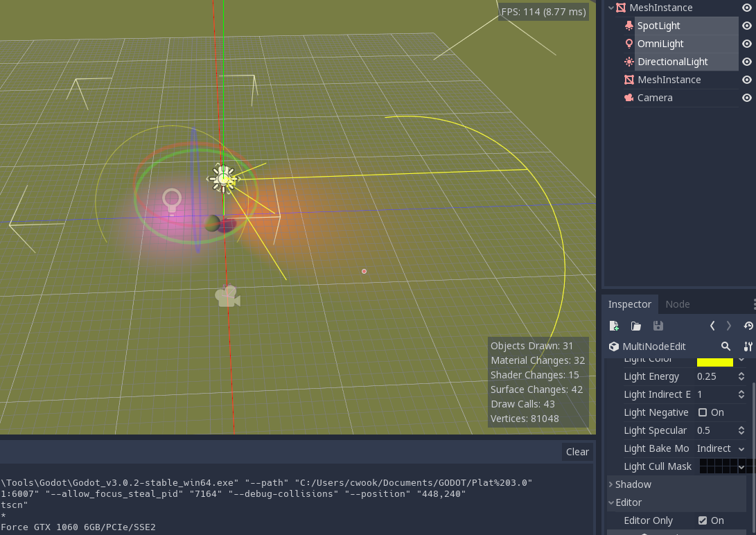Click the OmniLight bulb icon
Viewport: 756px width, 535px height.
[x=628, y=43]
